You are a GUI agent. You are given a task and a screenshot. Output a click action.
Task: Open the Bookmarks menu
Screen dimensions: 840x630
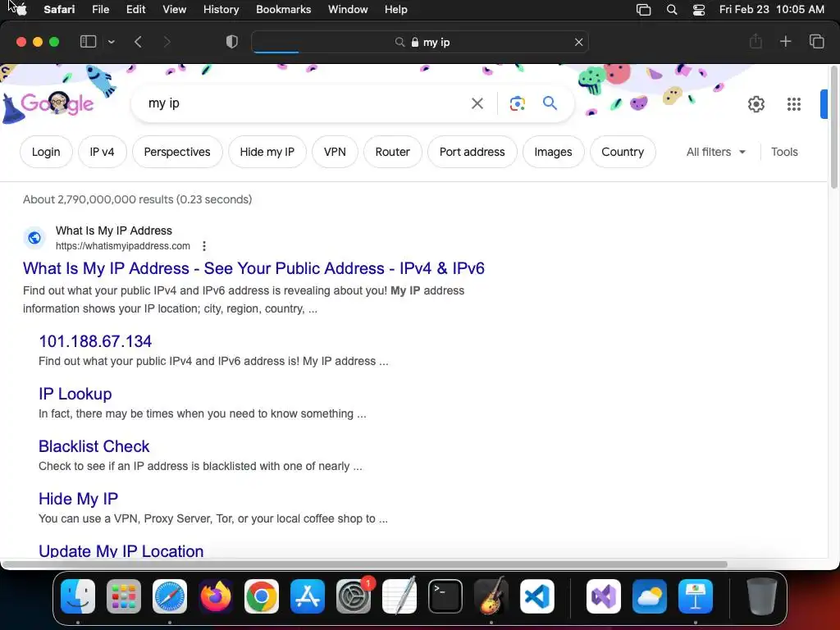click(x=283, y=9)
